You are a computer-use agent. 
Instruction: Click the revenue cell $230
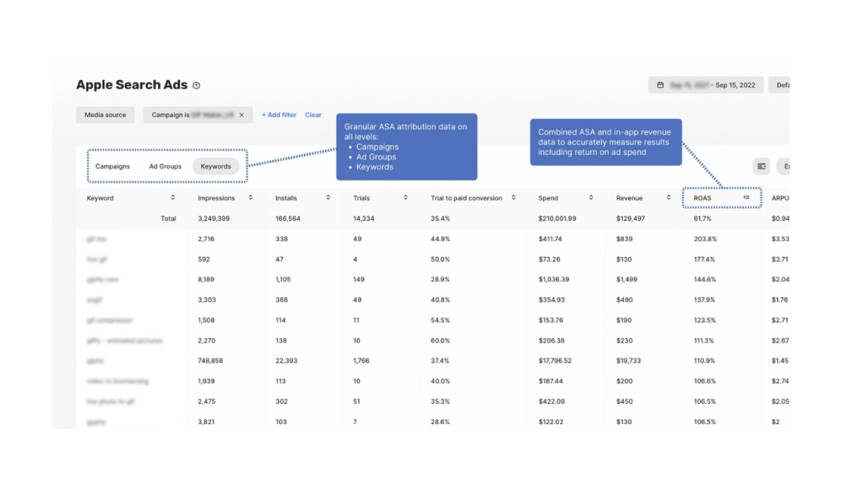pyautogui.click(x=624, y=341)
